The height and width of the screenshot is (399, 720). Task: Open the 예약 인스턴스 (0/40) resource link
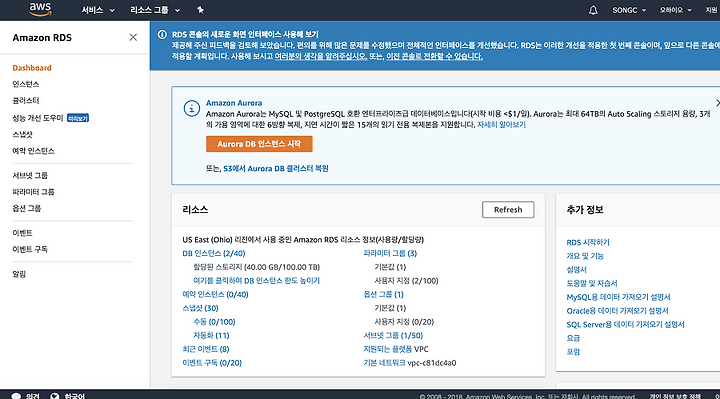(x=215, y=294)
